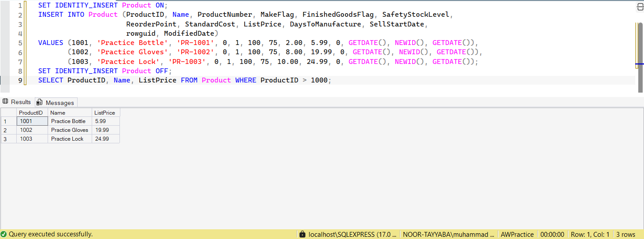Select the 19.99 ListPrice cell
The image size is (644, 239).
click(106, 130)
